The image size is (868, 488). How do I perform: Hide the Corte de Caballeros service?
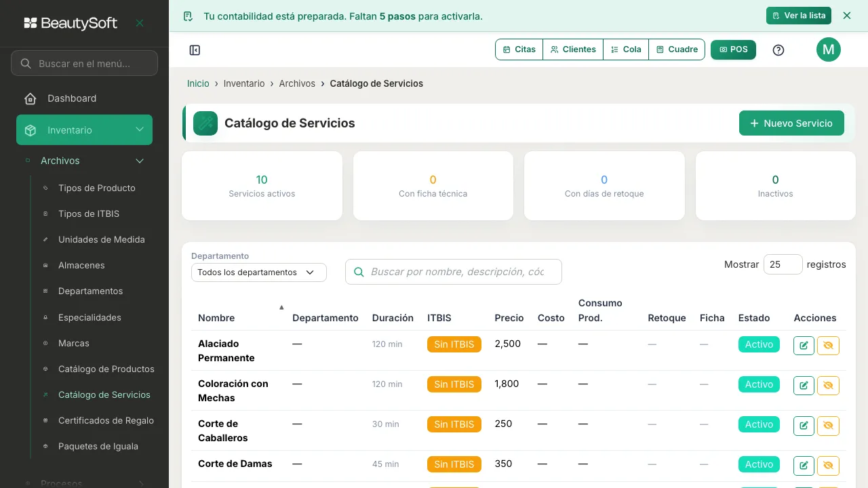tap(828, 426)
